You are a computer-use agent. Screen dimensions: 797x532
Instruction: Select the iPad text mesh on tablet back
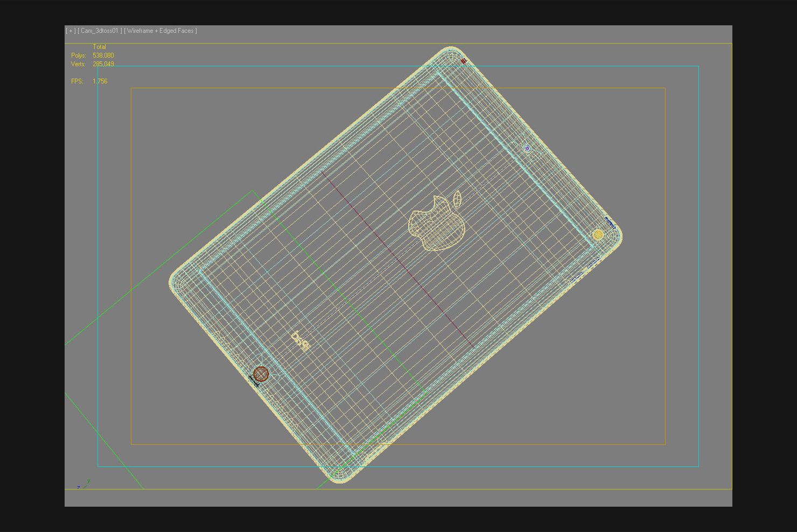pos(300,341)
